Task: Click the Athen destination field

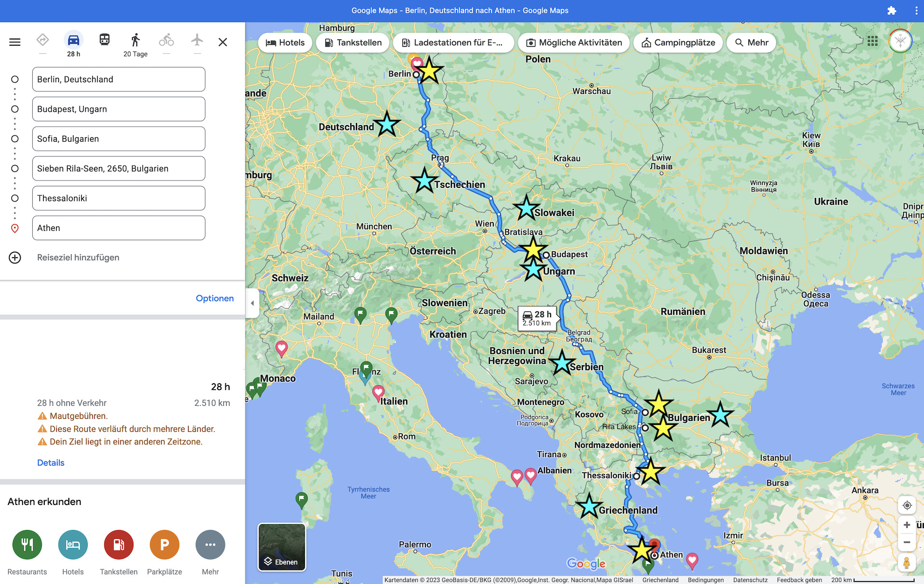Action: [x=119, y=228]
